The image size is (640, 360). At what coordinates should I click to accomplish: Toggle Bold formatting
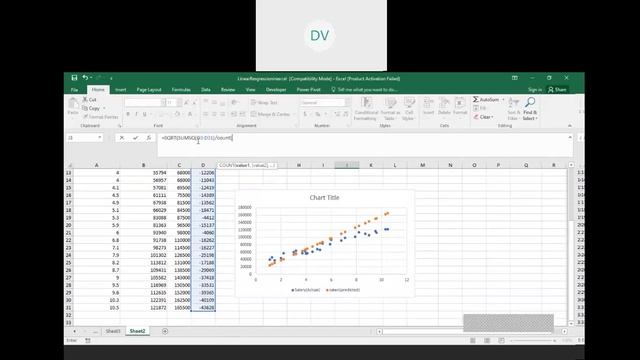point(128,114)
